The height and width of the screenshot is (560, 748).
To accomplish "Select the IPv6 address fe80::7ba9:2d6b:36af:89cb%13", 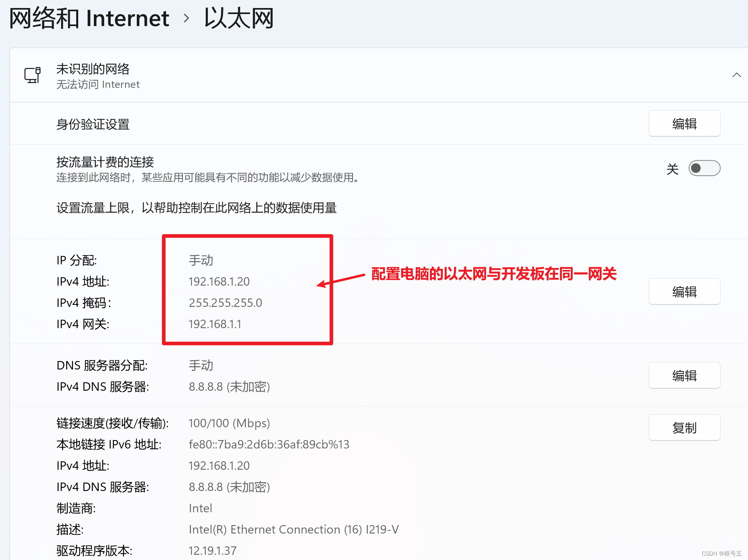I will (x=269, y=444).
